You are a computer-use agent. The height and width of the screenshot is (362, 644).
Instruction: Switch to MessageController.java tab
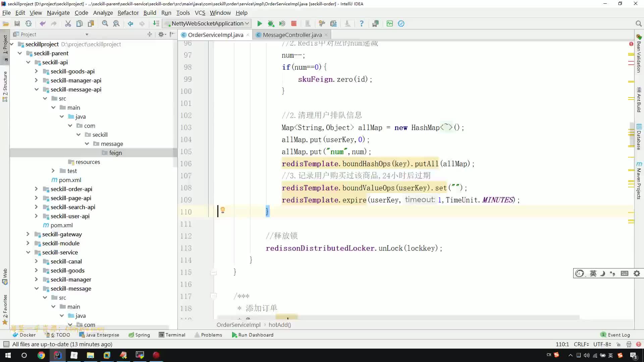[292, 35]
